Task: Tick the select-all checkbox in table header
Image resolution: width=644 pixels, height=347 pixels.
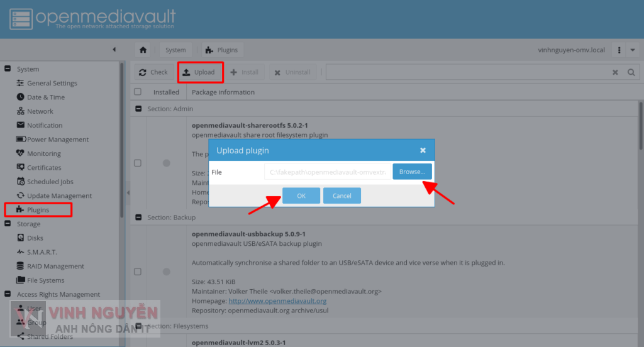Action: (x=138, y=92)
